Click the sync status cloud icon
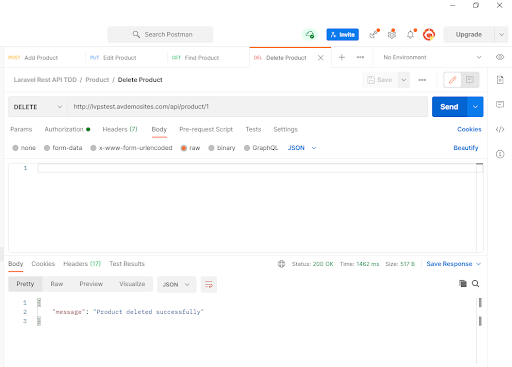The height and width of the screenshot is (367, 512). [310, 34]
